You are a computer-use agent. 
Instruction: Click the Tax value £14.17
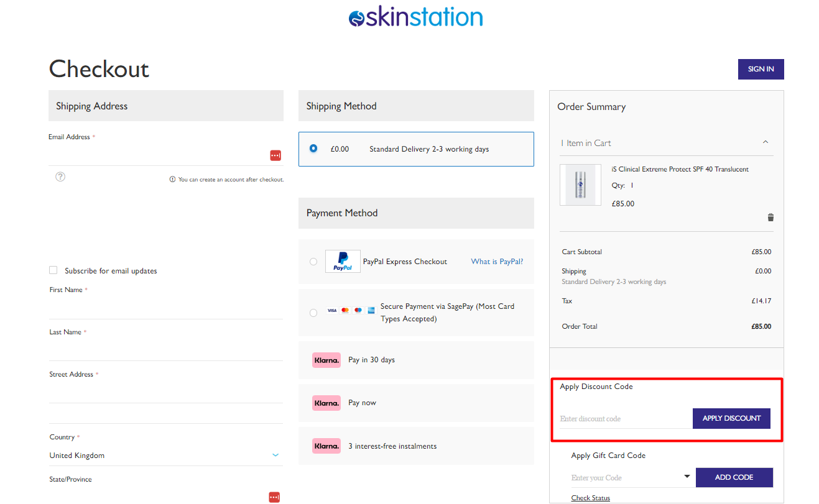pos(761,301)
